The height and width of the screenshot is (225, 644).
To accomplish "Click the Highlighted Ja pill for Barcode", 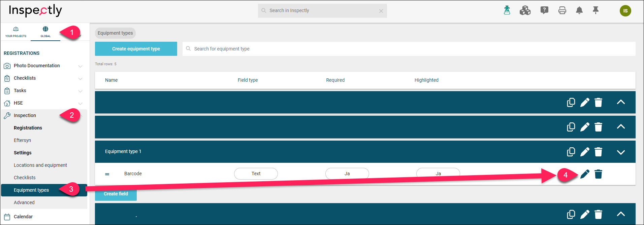I will tap(438, 174).
